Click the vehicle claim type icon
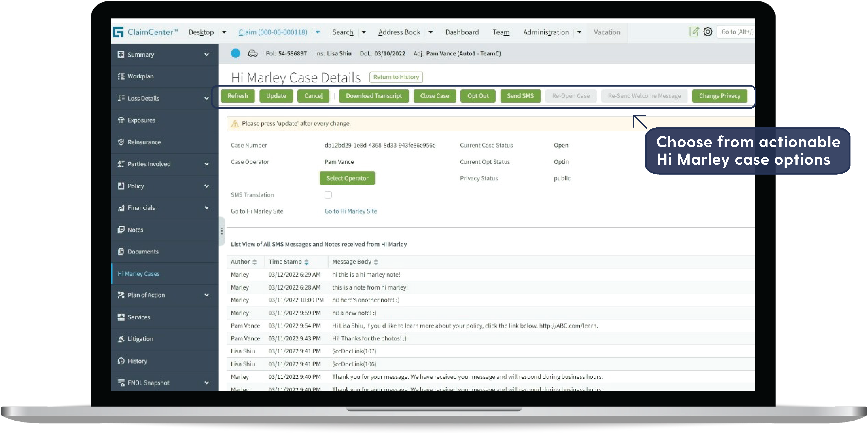This screenshot has height=433, width=868. tap(253, 53)
